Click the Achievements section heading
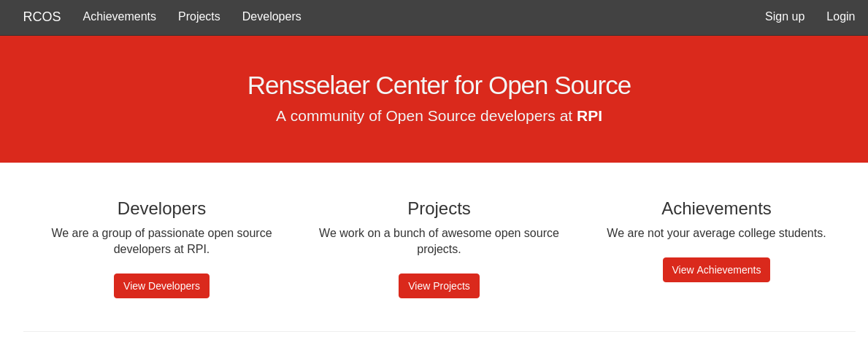The height and width of the screenshot is (353, 868). [x=716, y=209]
